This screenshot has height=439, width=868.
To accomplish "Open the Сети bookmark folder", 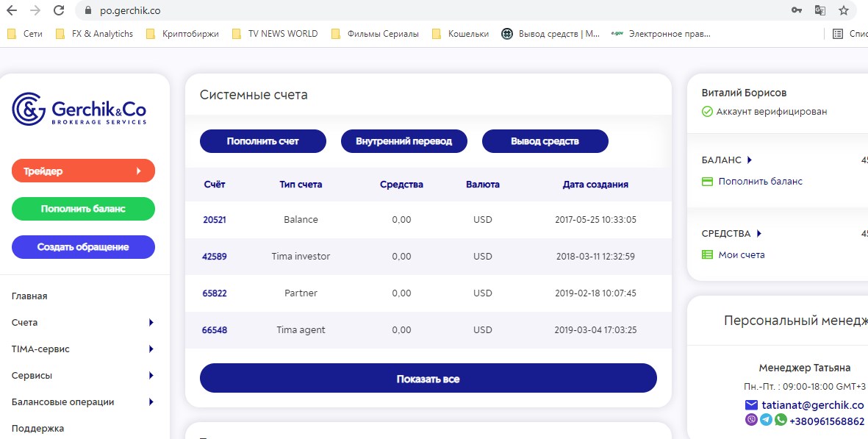I will (x=25, y=34).
